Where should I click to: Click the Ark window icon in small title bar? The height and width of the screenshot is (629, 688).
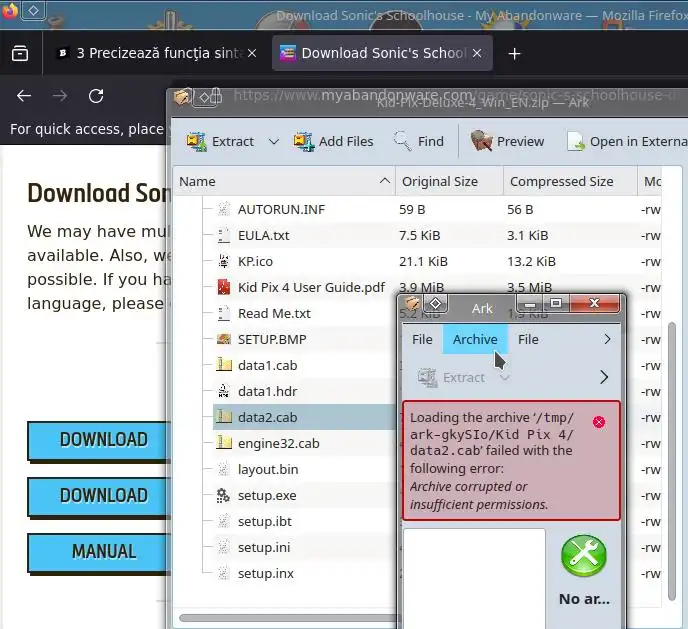(412, 303)
